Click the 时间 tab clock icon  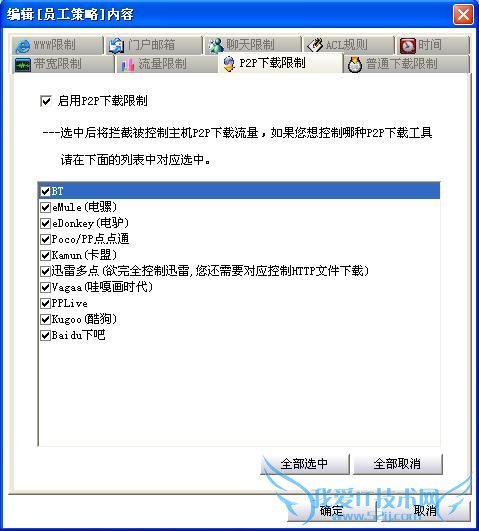pos(408,46)
